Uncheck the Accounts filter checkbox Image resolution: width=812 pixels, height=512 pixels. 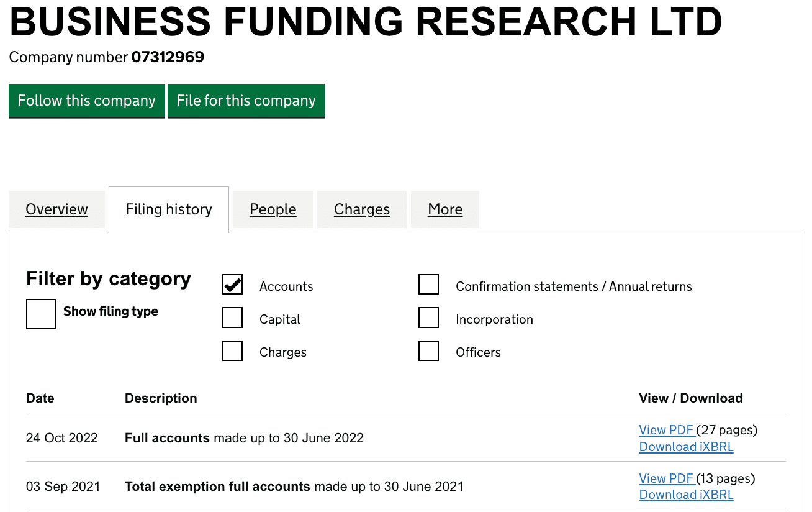coord(233,285)
